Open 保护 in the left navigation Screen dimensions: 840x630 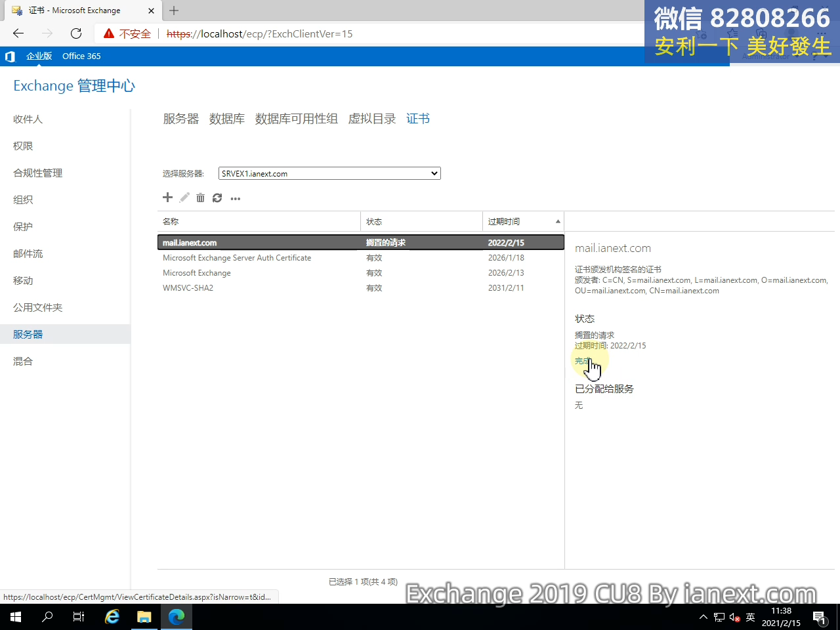(x=23, y=227)
